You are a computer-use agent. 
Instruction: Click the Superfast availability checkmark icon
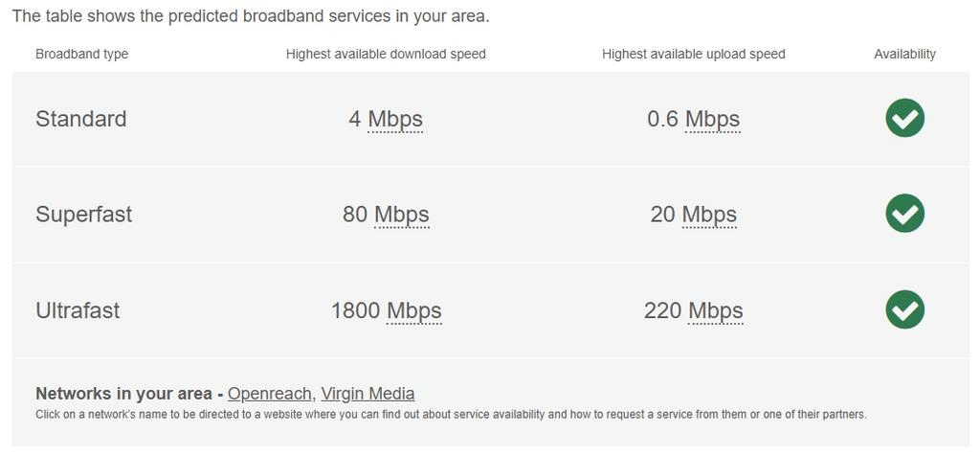[x=904, y=214]
